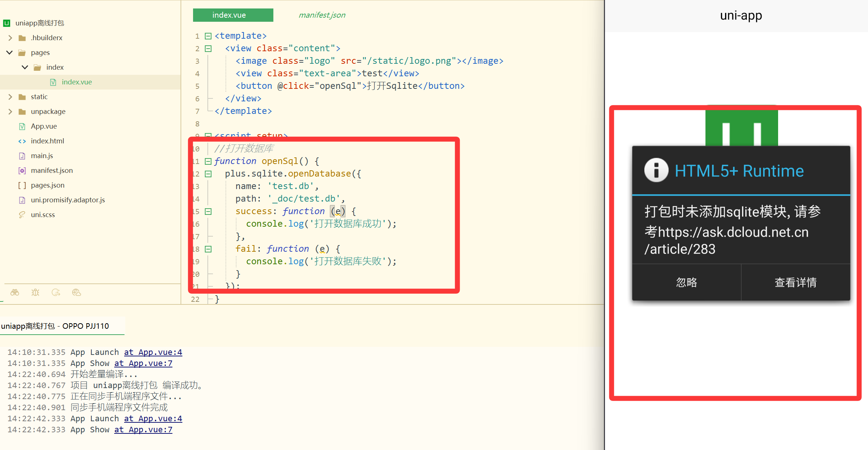Screen dimensions: 868x450
Task: Click the globe-cloud icon in bottom toolbar
Action: pos(77,292)
